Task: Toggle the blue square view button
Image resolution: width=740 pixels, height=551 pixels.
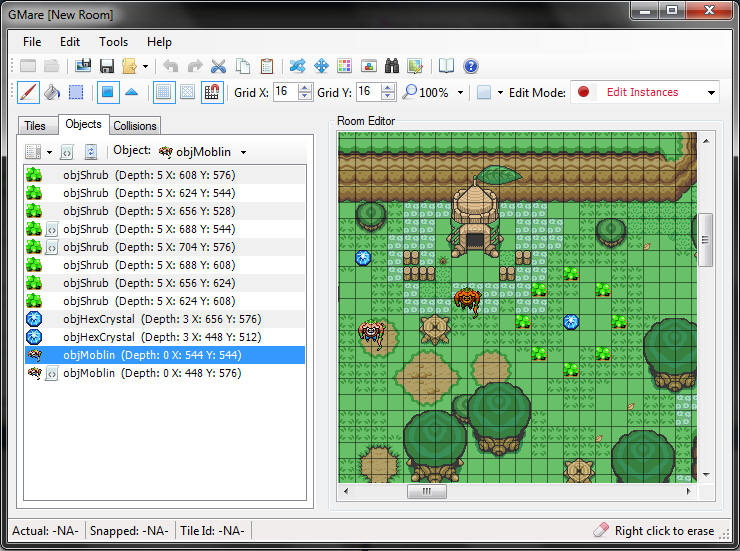Action: pos(107,93)
